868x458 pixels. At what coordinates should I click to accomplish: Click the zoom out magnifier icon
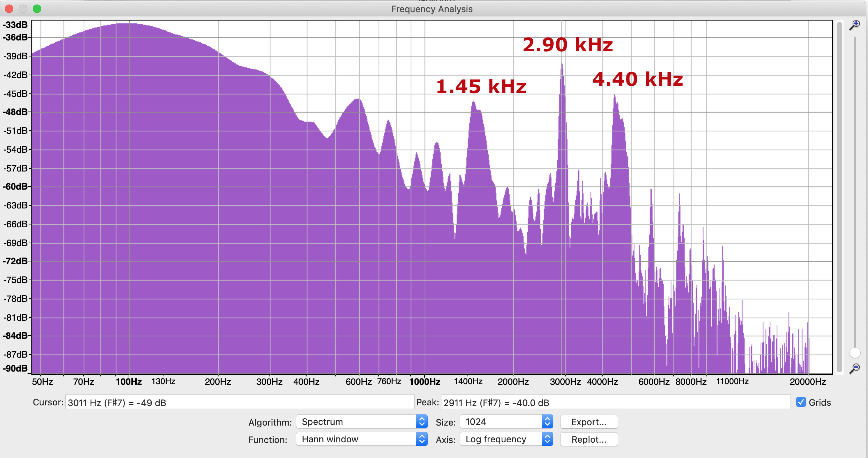tap(855, 368)
